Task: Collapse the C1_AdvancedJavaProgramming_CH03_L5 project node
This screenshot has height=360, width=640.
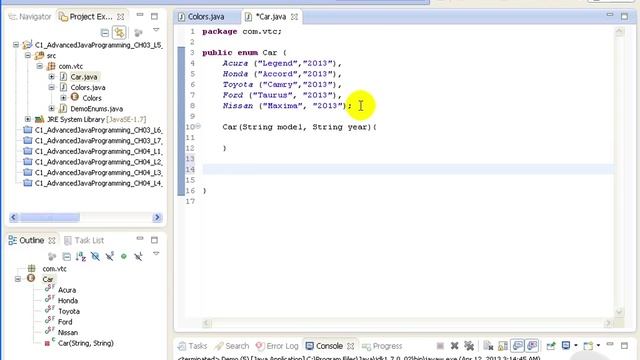Action: pos(16,45)
